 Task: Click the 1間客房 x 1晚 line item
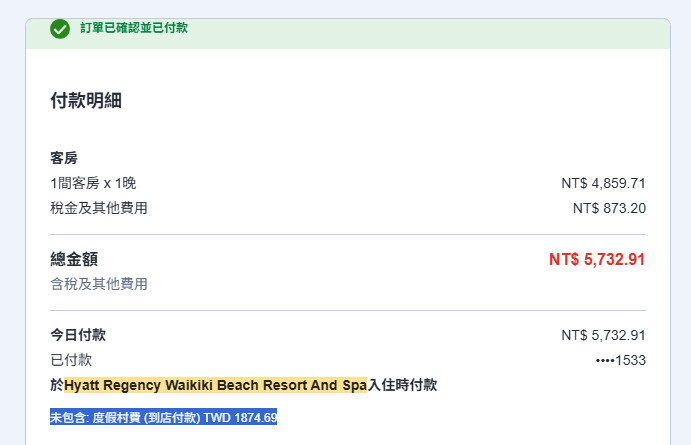click(x=93, y=183)
